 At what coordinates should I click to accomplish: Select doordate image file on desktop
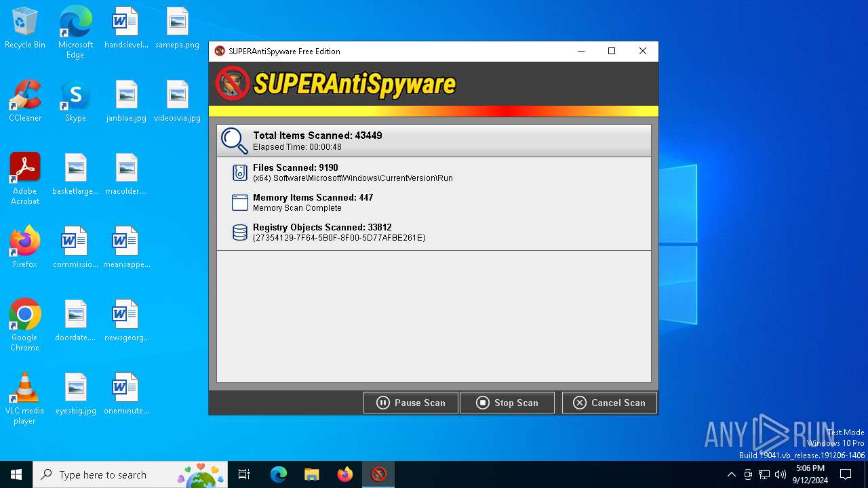tap(75, 321)
